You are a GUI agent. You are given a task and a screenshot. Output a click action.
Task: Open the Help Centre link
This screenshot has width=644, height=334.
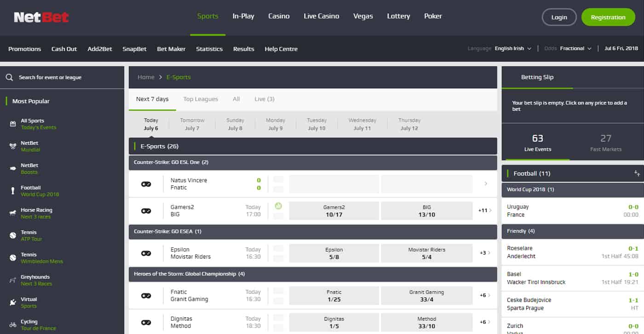tap(281, 49)
